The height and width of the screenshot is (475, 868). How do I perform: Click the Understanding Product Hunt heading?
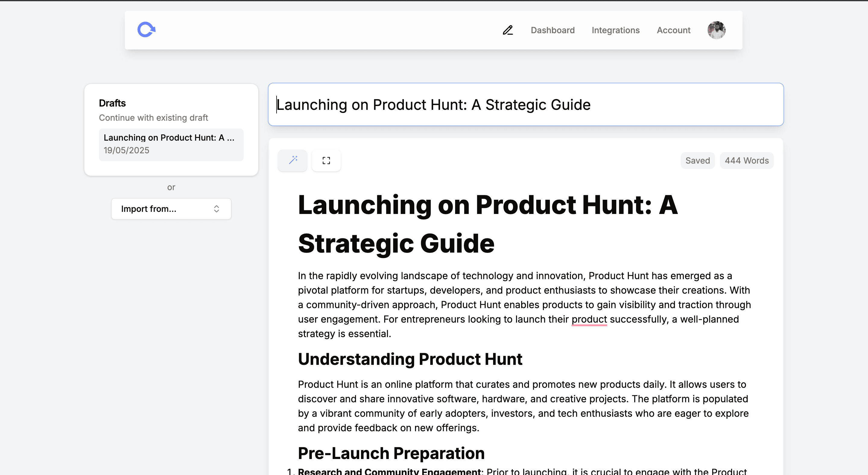410,359
